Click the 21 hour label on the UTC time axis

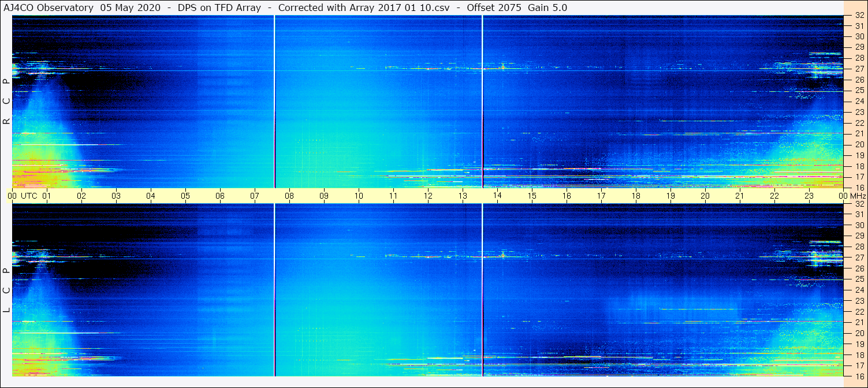(x=740, y=196)
